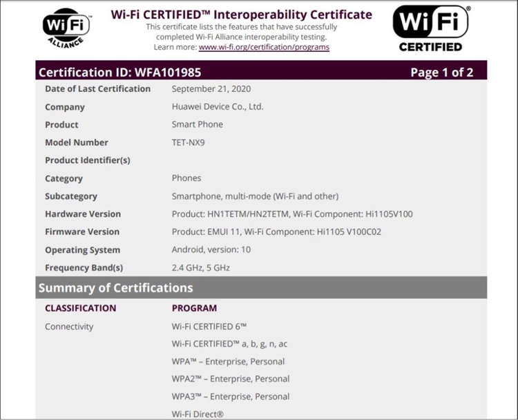
Task: Select the Phones category value
Action: pyautogui.click(x=186, y=178)
